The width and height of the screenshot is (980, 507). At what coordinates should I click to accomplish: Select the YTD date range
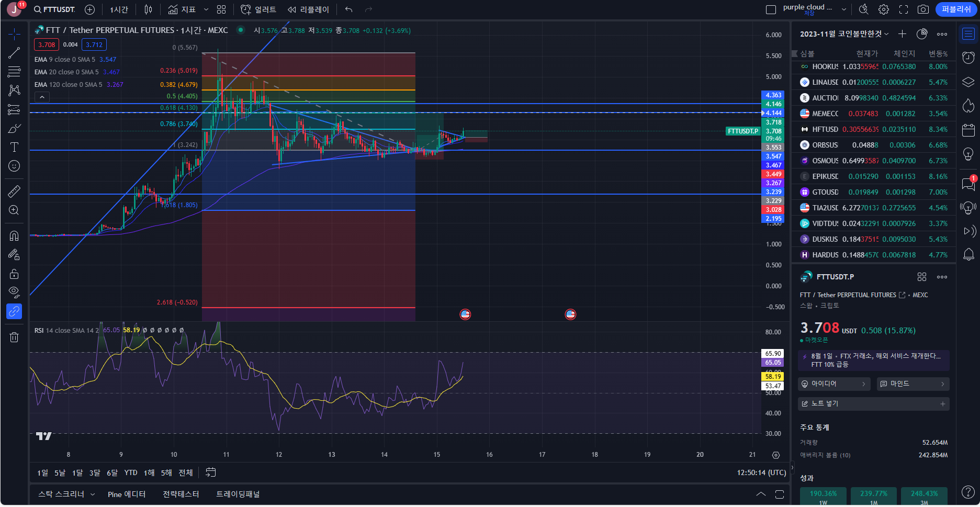[131, 472]
